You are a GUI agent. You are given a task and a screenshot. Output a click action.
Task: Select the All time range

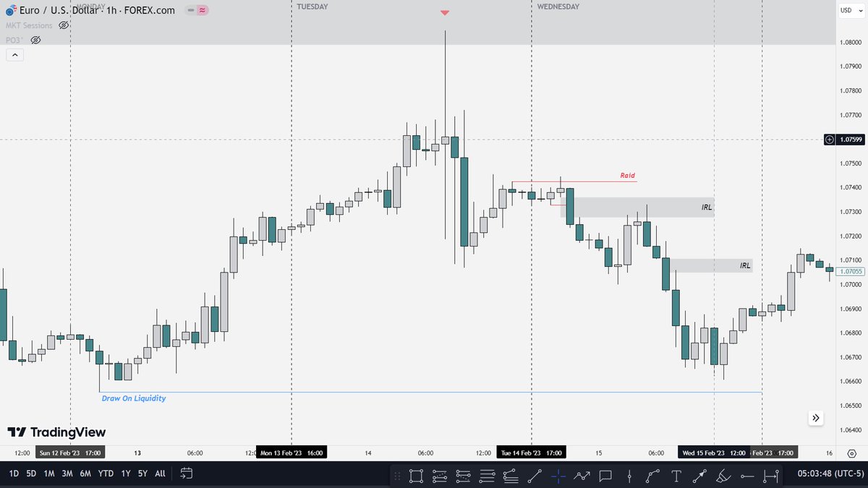[159, 472]
